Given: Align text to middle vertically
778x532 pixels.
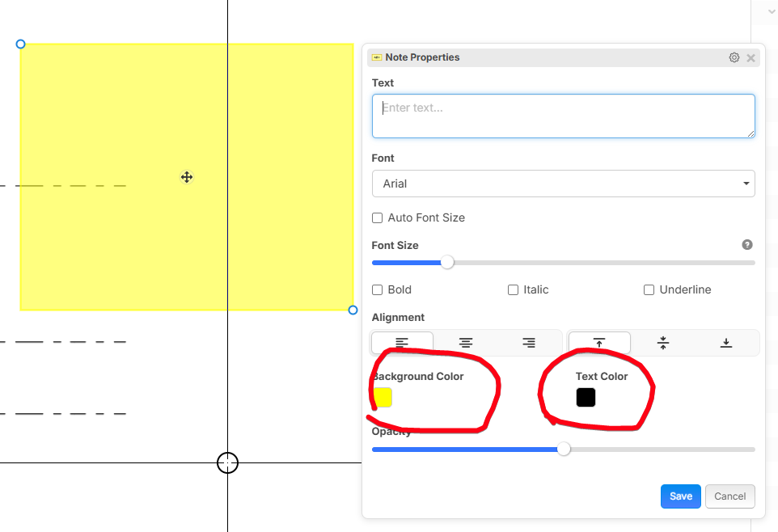Looking at the screenshot, I should pyautogui.click(x=663, y=343).
